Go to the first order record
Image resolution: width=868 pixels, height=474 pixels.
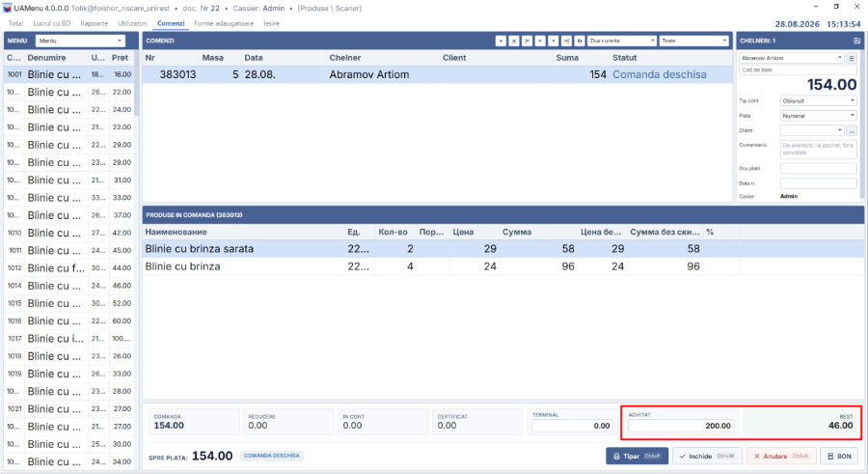pyautogui.click(x=527, y=41)
